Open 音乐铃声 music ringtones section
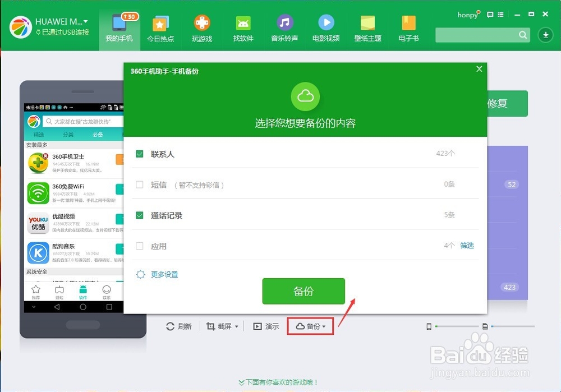The image size is (561, 392). (x=284, y=25)
